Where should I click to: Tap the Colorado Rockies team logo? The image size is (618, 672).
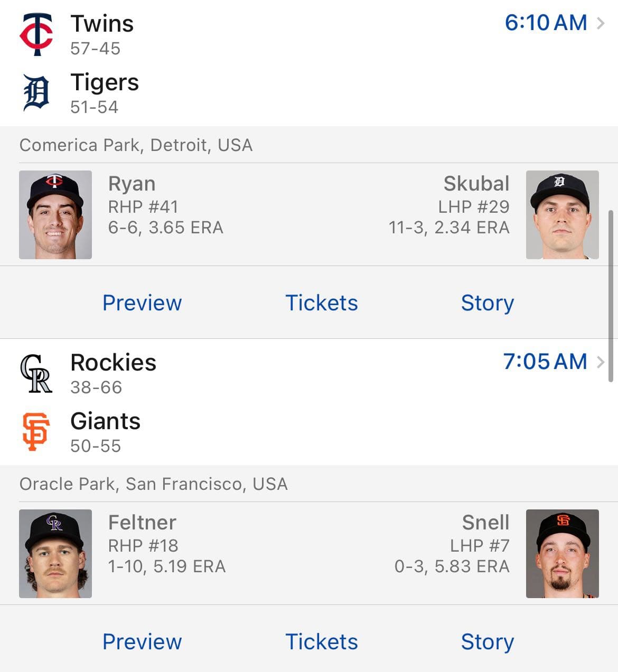[x=36, y=374]
